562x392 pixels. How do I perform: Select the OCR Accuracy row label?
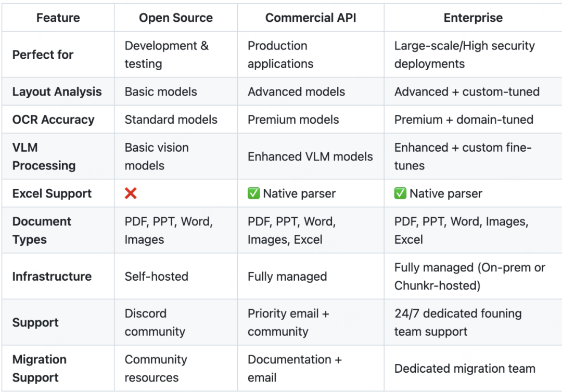click(x=53, y=120)
